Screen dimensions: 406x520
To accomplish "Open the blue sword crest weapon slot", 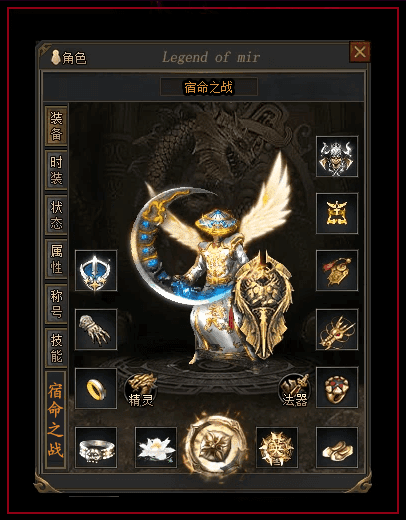I will [96, 270].
